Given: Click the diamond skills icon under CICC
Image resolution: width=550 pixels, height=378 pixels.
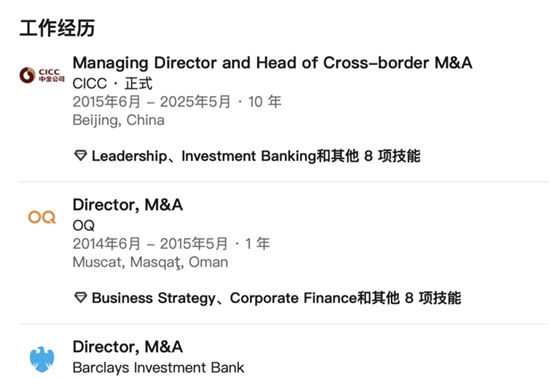Looking at the screenshot, I should pyautogui.click(x=81, y=156).
